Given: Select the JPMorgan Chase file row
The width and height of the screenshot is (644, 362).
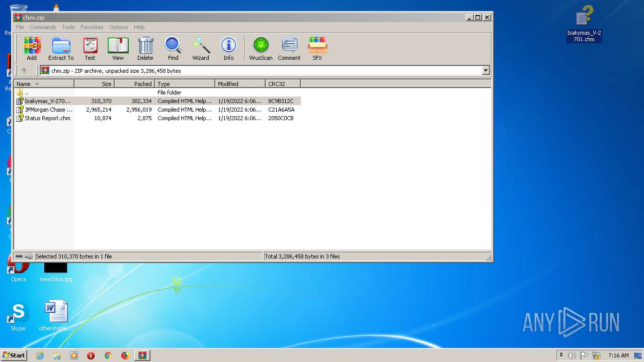Looking at the screenshot, I should point(157,110).
